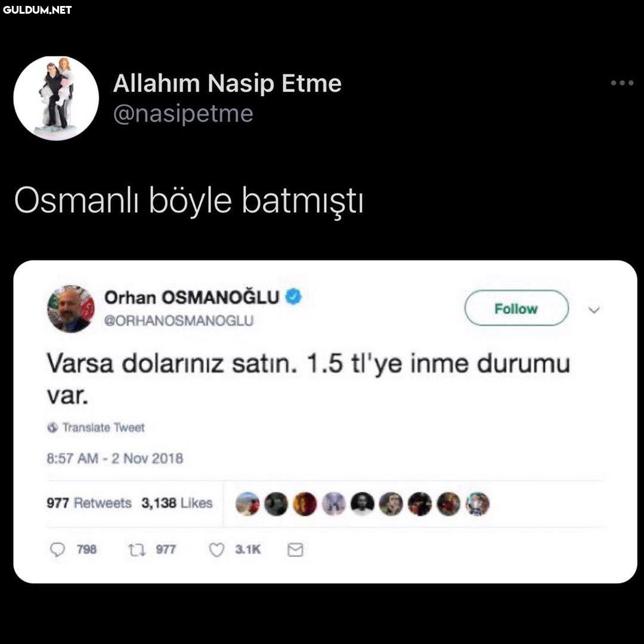
Task: Open the @ORHANOSMANOGLU handle
Action: point(179,321)
